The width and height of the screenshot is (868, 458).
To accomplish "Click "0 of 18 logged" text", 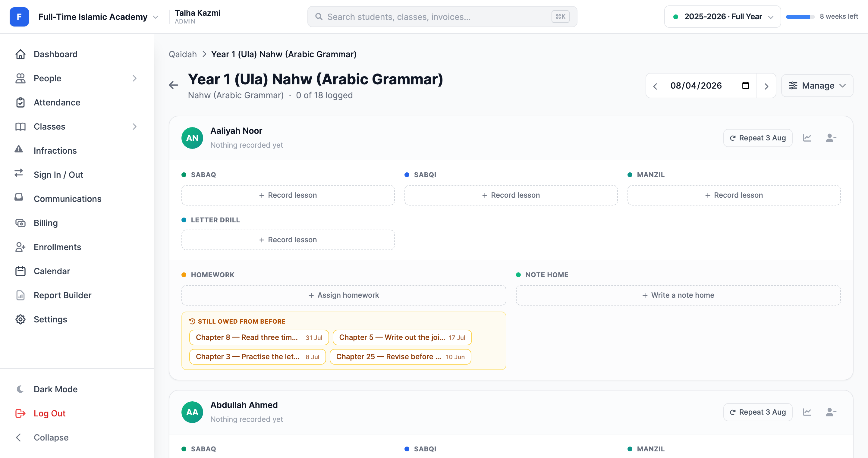I will pyautogui.click(x=324, y=95).
